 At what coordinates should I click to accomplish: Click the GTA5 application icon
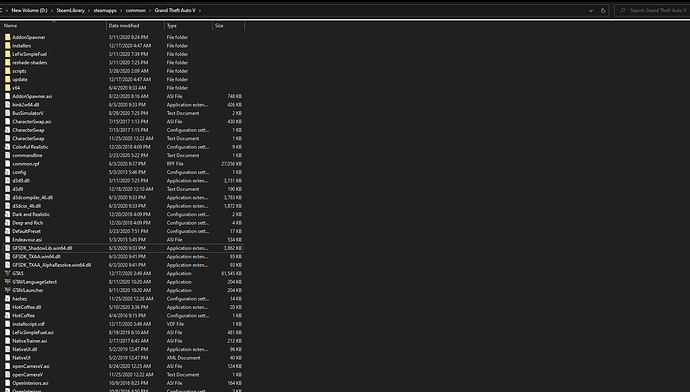pos(7,273)
